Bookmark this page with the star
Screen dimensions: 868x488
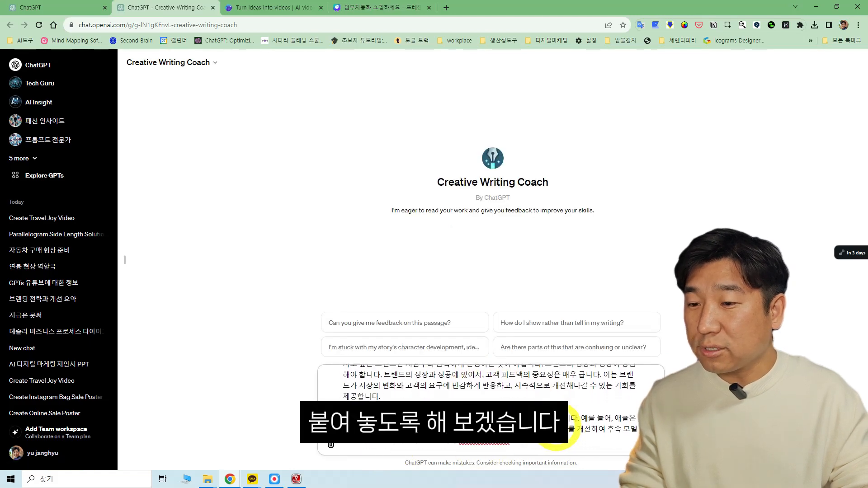coord(623,25)
